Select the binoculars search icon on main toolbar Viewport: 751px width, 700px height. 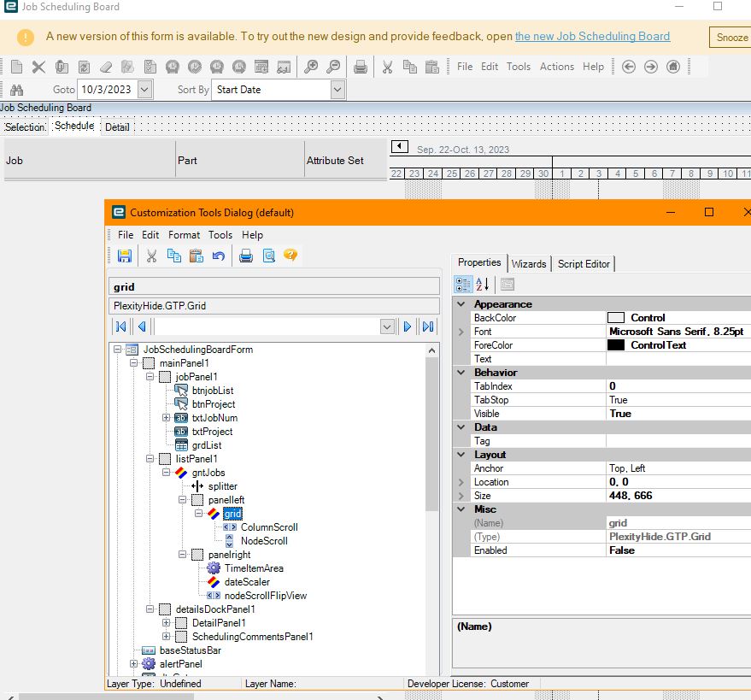click(x=15, y=89)
